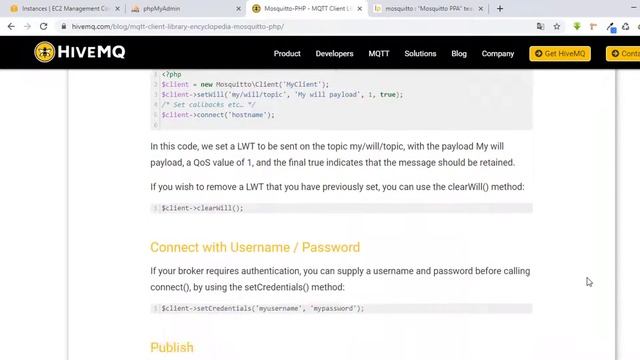Click the translate page icon in the address bar
This screenshot has height=360, width=640.
tap(540, 27)
